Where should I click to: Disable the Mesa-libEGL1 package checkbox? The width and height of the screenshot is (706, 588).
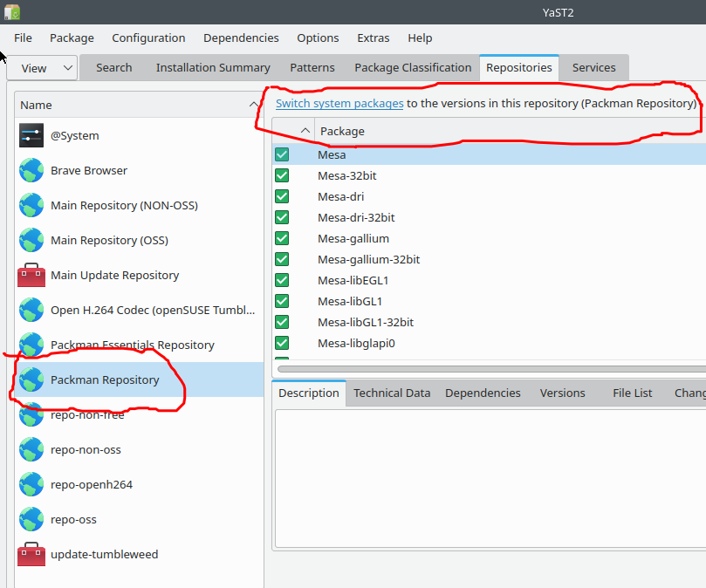(x=281, y=280)
